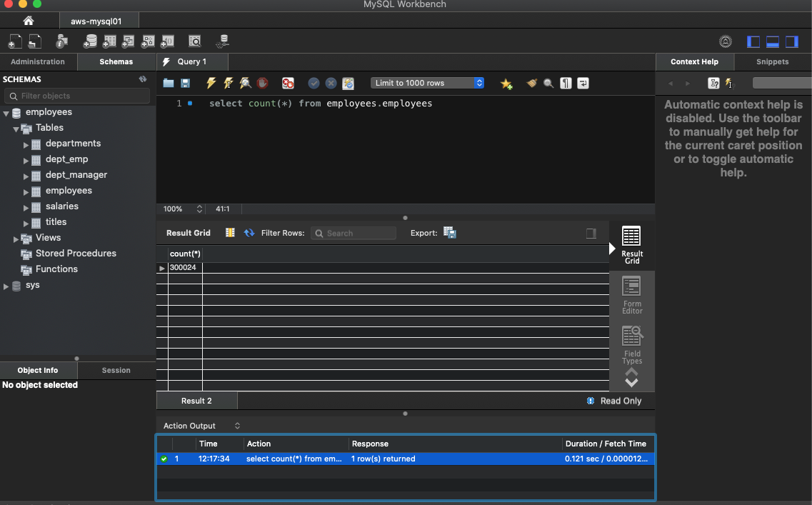Export the result set to a file

450,233
